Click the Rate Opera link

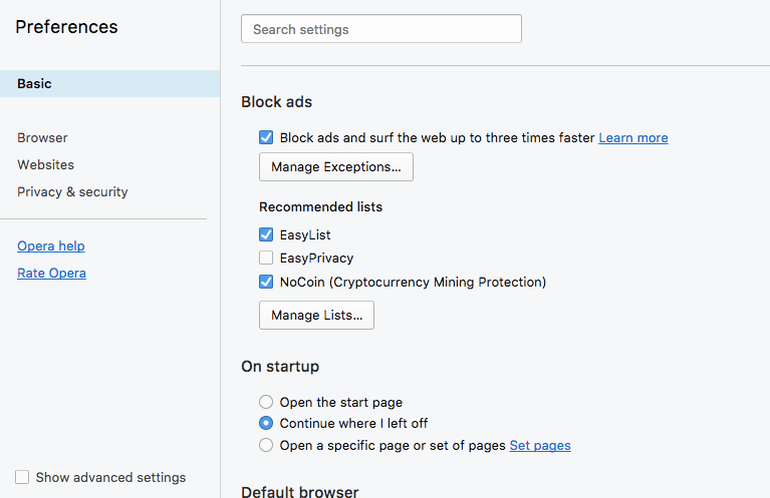pyautogui.click(x=52, y=273)
